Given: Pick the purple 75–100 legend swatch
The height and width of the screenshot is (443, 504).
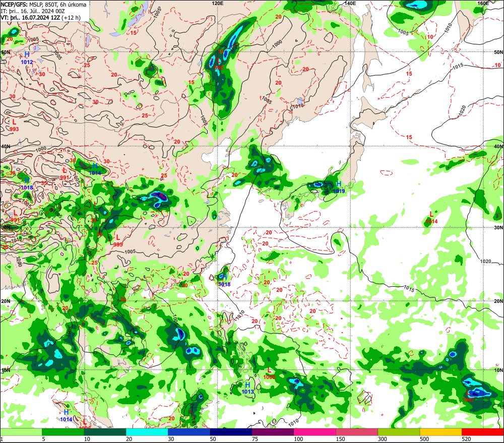Looking at the screenshot, I should [x=273, y=432].
